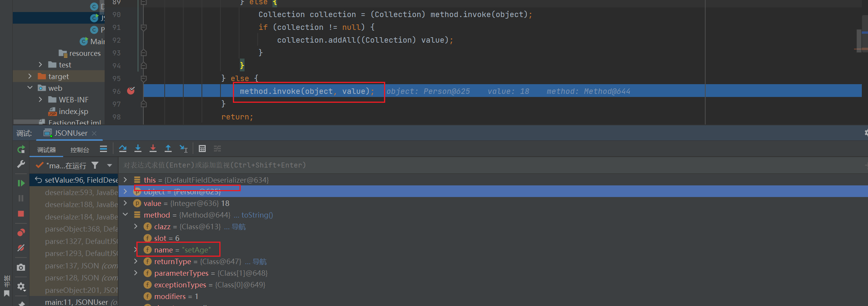
Task: Open the View Breakpoints double red circle icon
Action: [x=21, y=232]
